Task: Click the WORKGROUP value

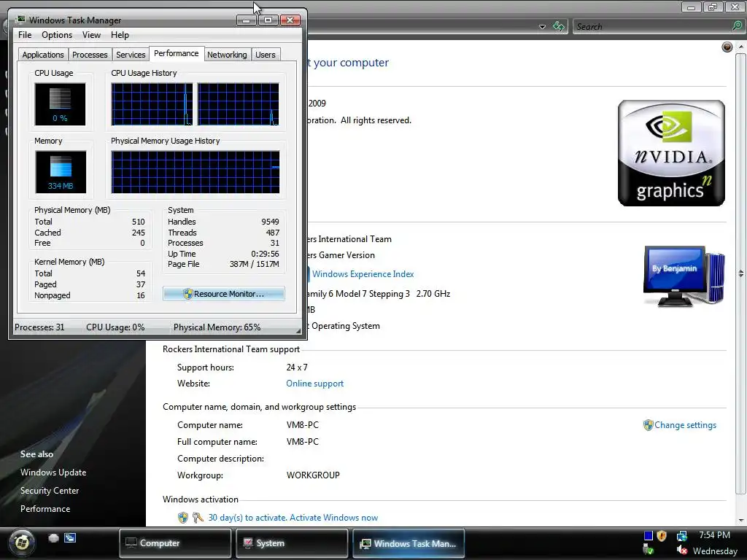Action: [x=313, y=475]
